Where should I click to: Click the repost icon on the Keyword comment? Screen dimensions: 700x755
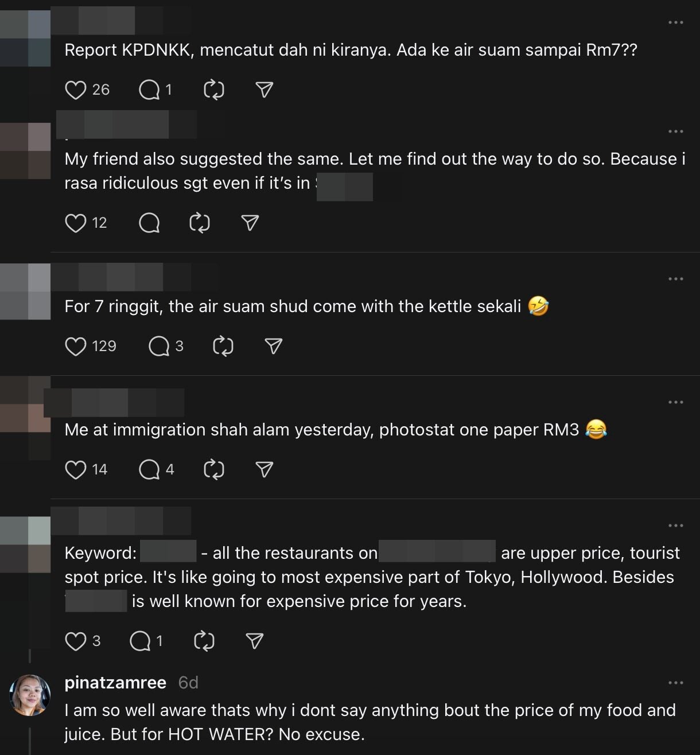coord(204,641)
